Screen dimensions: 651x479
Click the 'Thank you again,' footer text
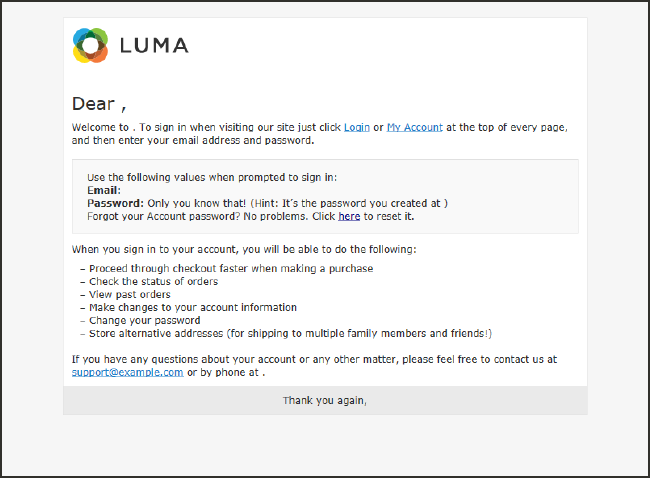click(325, 401)
